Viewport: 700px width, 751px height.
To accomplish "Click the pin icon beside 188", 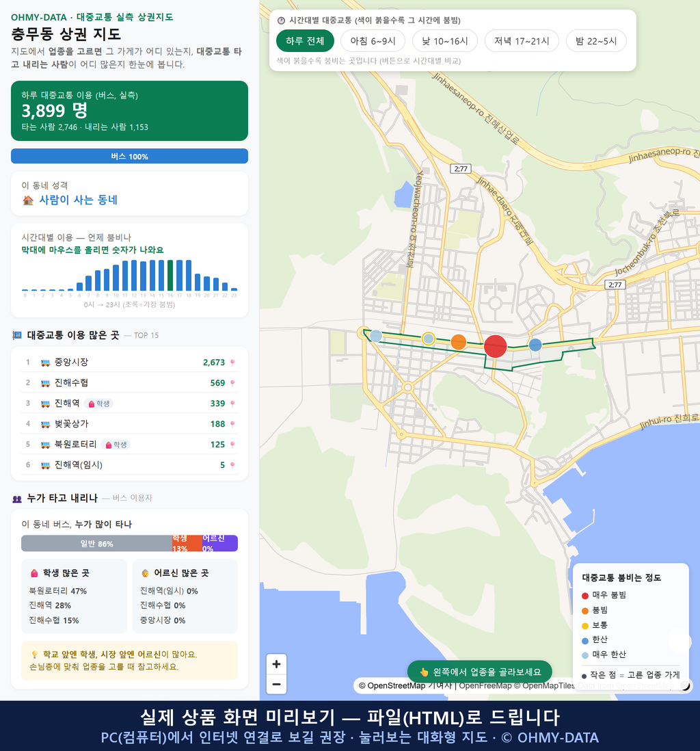I will (x=232, y=424).
